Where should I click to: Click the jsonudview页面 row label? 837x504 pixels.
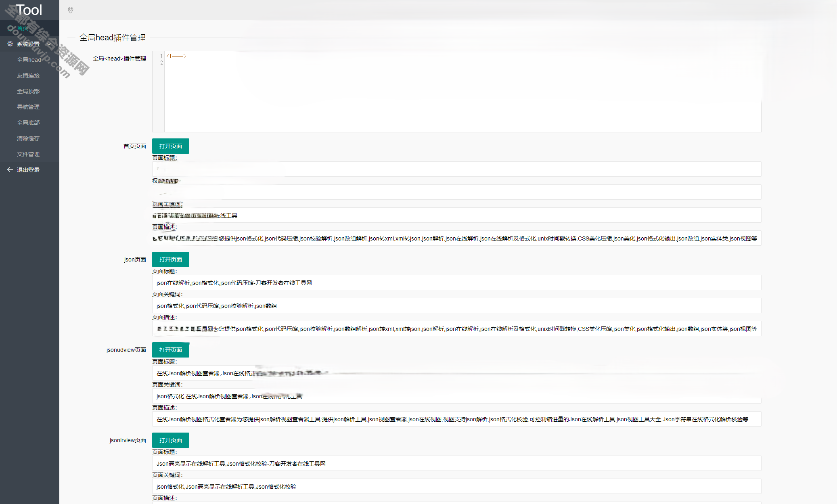point(126,350)
